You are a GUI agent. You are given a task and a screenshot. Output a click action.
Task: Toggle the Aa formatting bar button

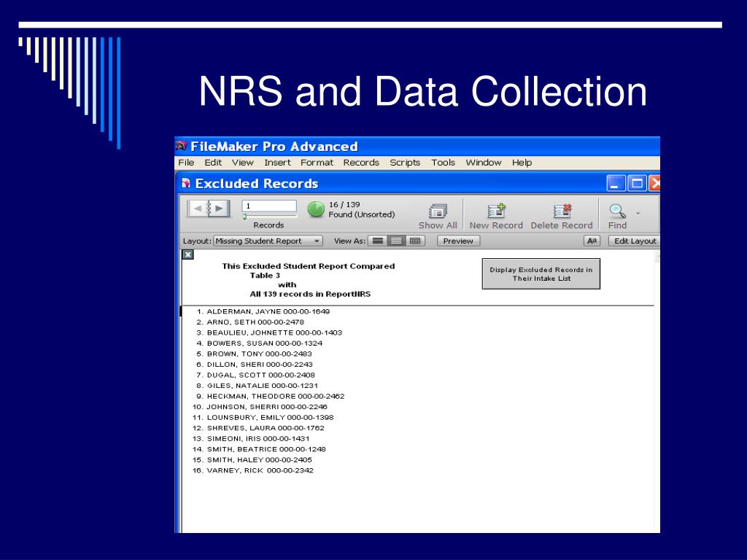[592, 241]
